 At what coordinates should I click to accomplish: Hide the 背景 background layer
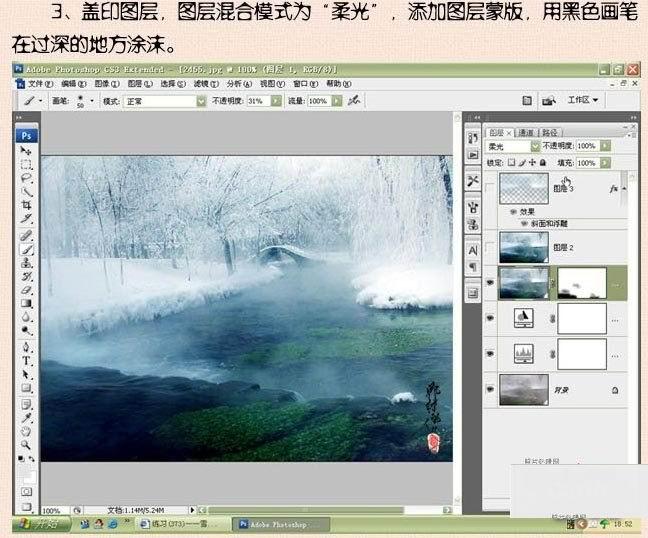(x=490, y=389)
